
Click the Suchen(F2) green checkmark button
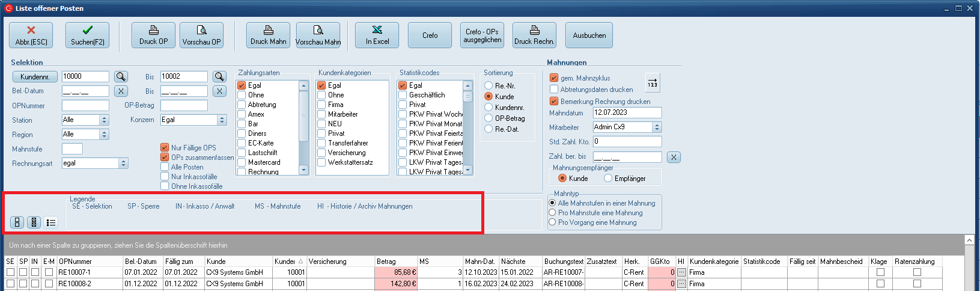(x=87, y=35)
